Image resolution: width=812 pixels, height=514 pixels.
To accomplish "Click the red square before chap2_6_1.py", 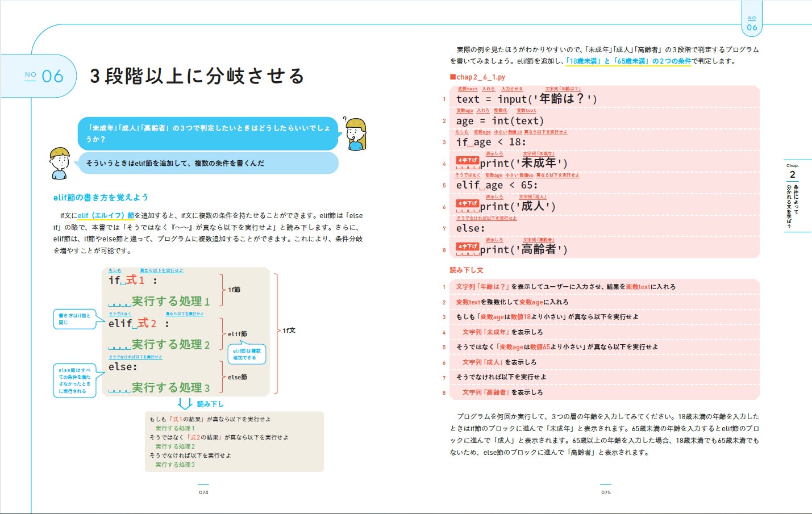I will point(453,77).
